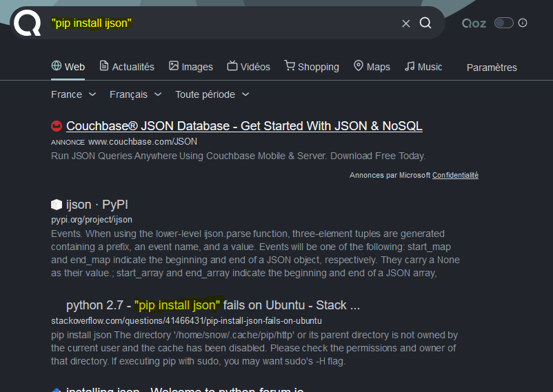Screen dimensions: 553x392
Task: Open Paramètres settings
Action: (492, 68)
